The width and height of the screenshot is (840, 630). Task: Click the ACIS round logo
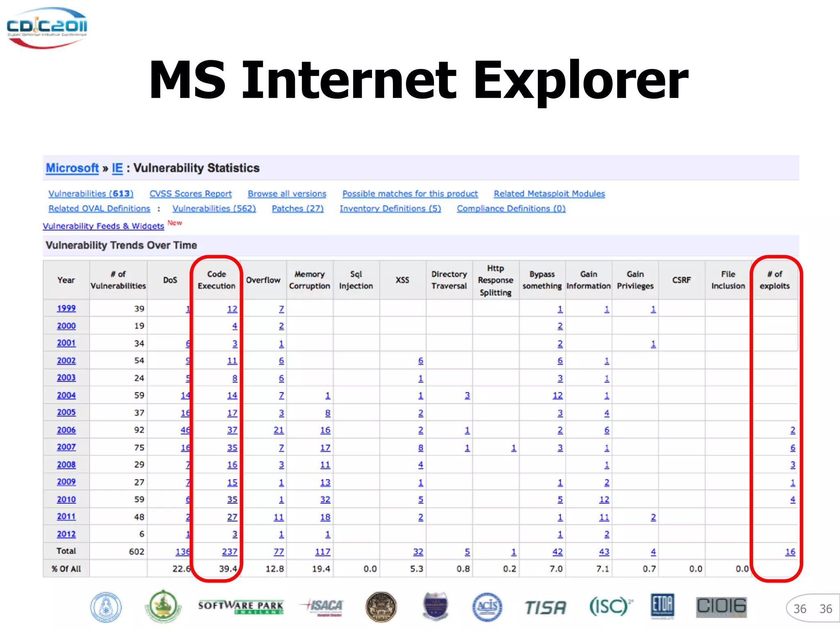(x=487, y=607)
